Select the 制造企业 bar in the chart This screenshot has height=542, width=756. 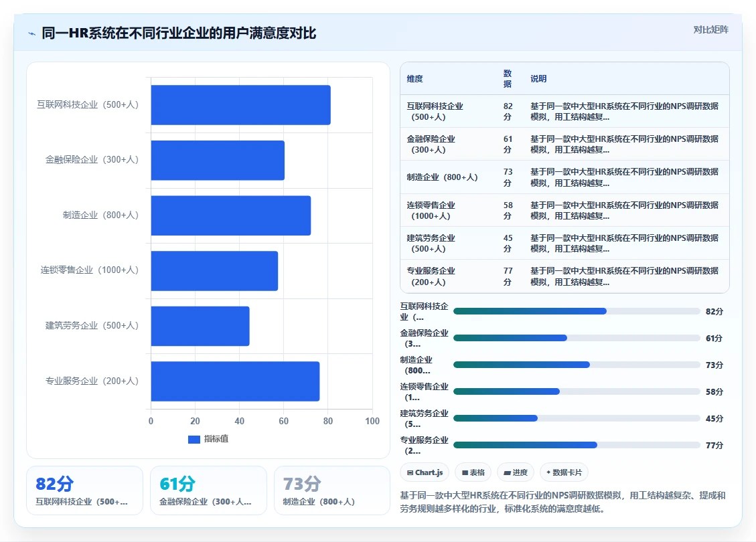tap(231, 215)
